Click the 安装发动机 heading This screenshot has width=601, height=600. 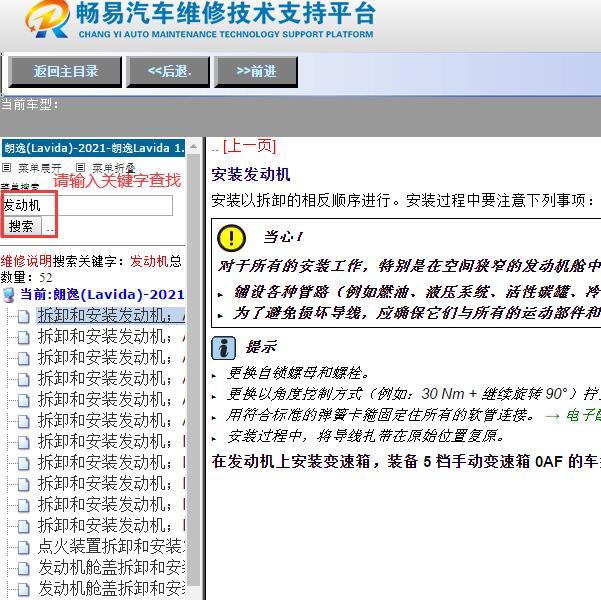pyautogui.click(x=251, y=174)
